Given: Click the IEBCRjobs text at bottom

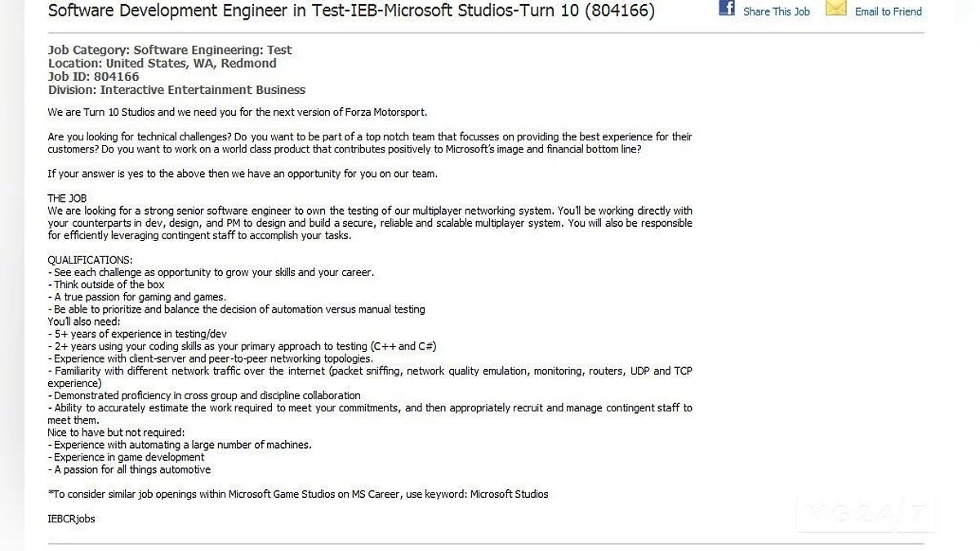Looking at the screenshot, I should click(x=71, y=518).
